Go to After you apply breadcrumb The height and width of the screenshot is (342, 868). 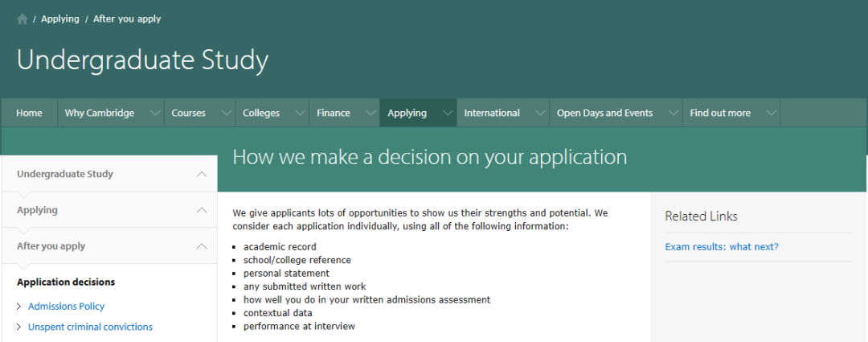click(127, 19)
